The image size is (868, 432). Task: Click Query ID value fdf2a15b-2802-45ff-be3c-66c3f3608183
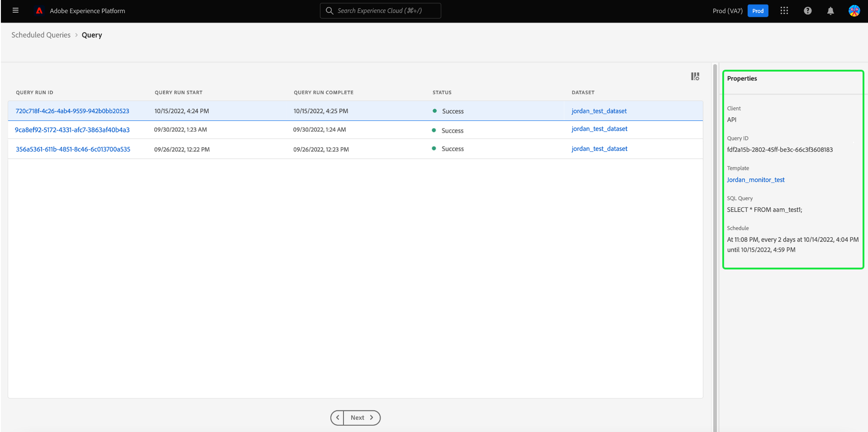click(x=780, y=150)
